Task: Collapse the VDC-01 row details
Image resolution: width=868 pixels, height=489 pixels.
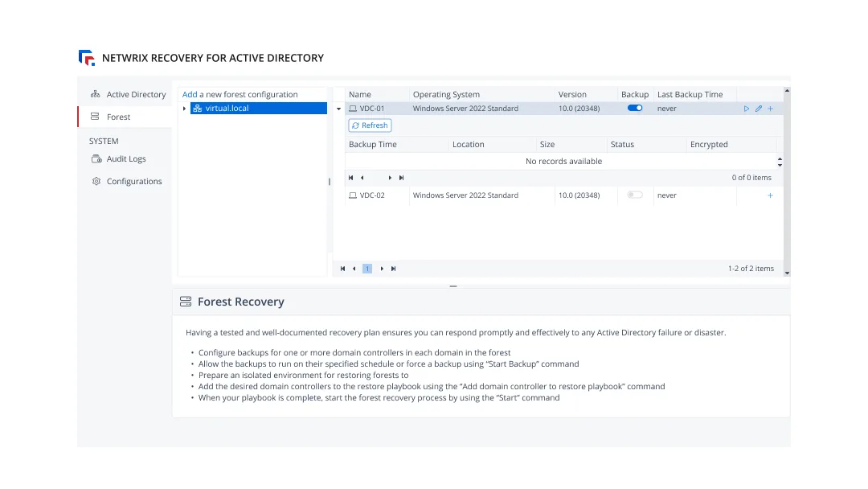Action: click(339, 109)
